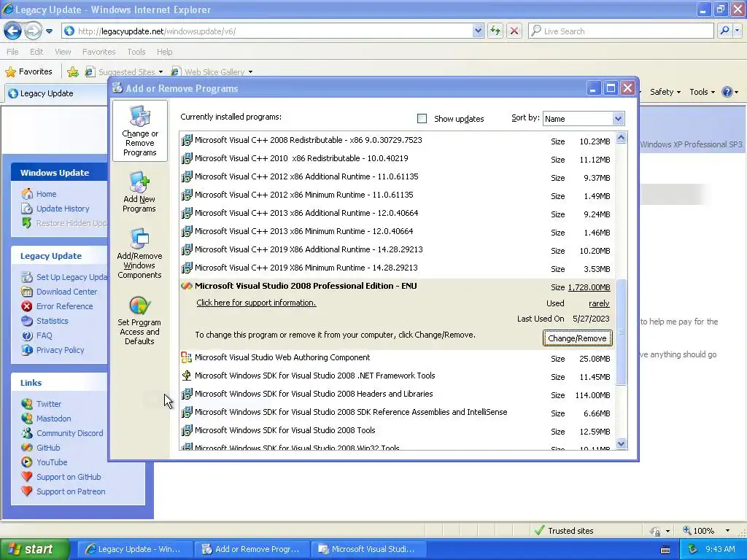747x560 pixels.
Task: Open the IE address bar dropdown arrow
Action: click(478, 31)
